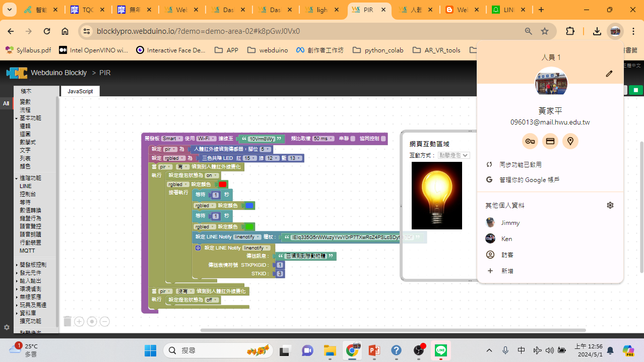Open the 互動方式 dropdown in the demo area

coord(454,155)
